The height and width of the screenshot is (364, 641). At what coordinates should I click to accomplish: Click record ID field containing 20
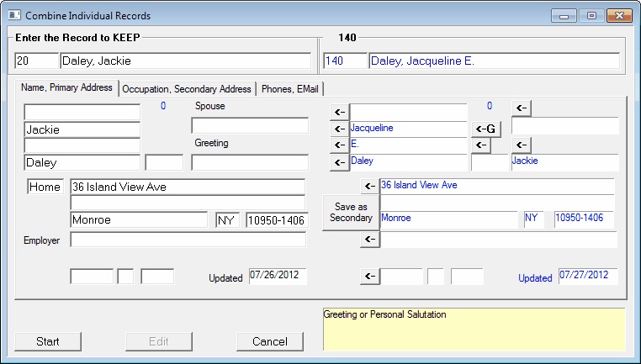36,61
